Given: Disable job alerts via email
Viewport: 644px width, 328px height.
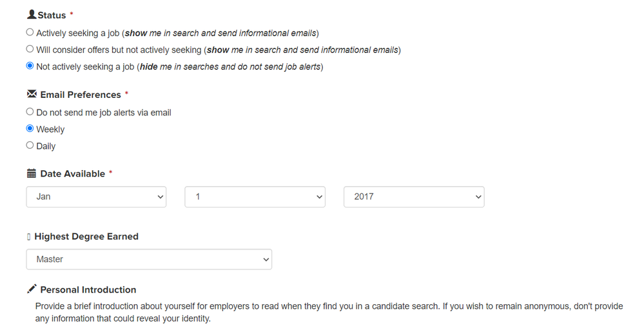Looking at the screenshot, I should 30,111.
